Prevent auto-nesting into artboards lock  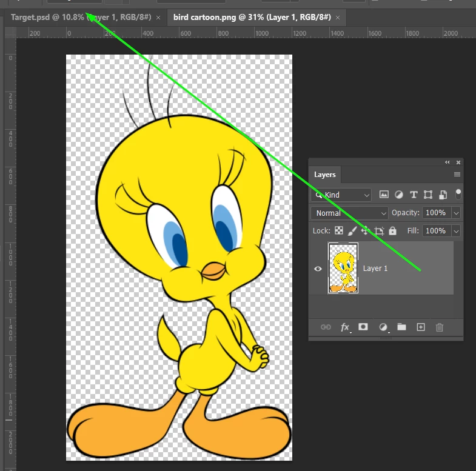coord(379,231)
